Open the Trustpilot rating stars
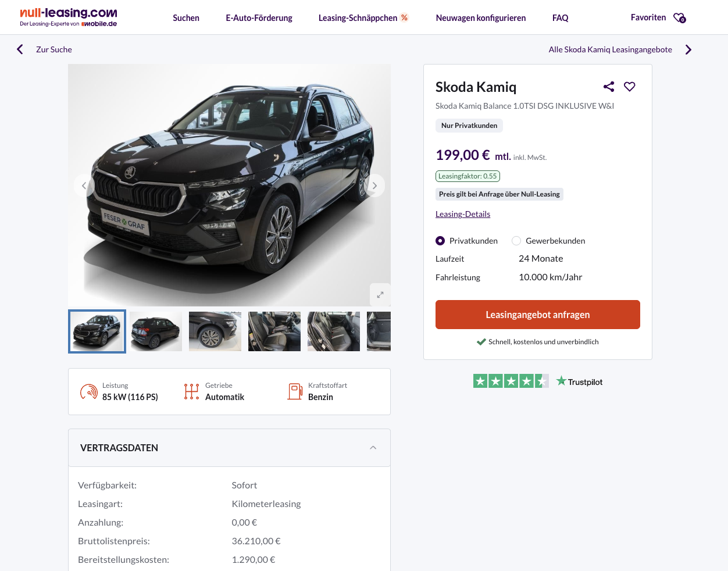 [511, 381]
